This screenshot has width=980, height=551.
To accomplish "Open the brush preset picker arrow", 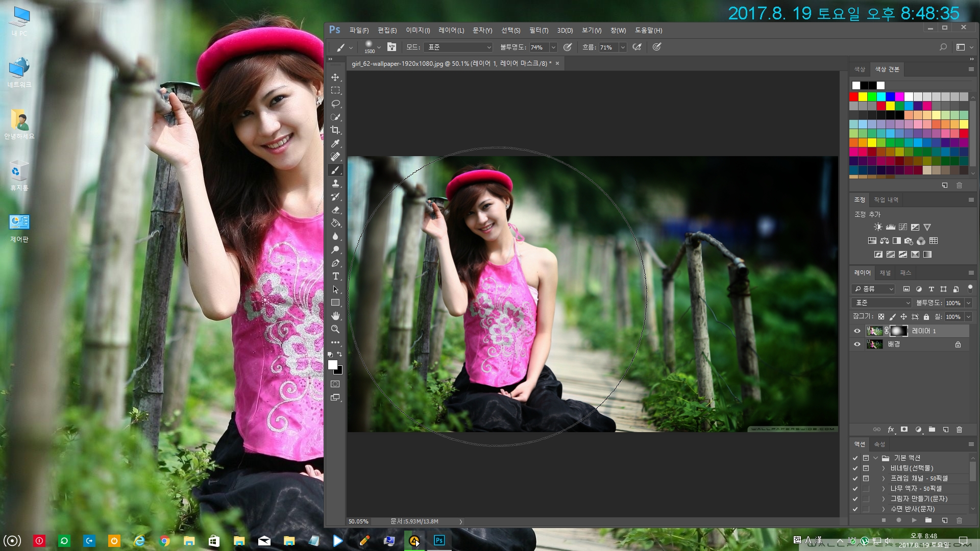I will tap(379, 47).
